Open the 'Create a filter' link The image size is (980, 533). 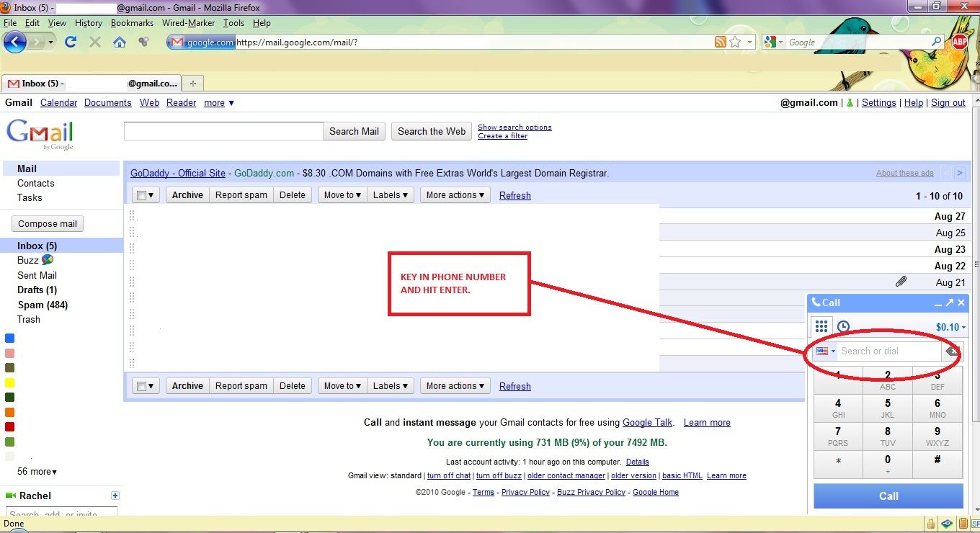click(x=502, y=135)
